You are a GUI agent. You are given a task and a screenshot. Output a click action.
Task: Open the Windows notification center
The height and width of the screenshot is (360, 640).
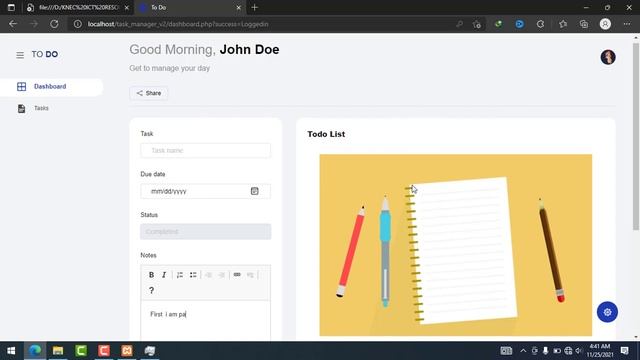624,351
